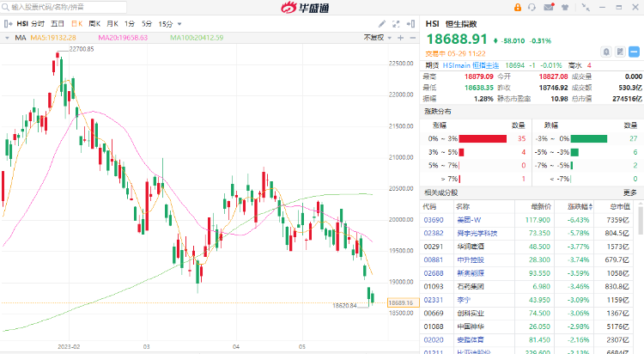Click the 总市值 column header

click(x=620, y=206)
